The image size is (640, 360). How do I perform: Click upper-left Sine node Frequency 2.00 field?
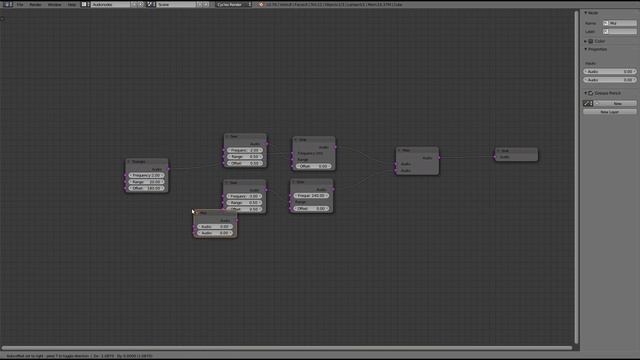pos(245,150)
